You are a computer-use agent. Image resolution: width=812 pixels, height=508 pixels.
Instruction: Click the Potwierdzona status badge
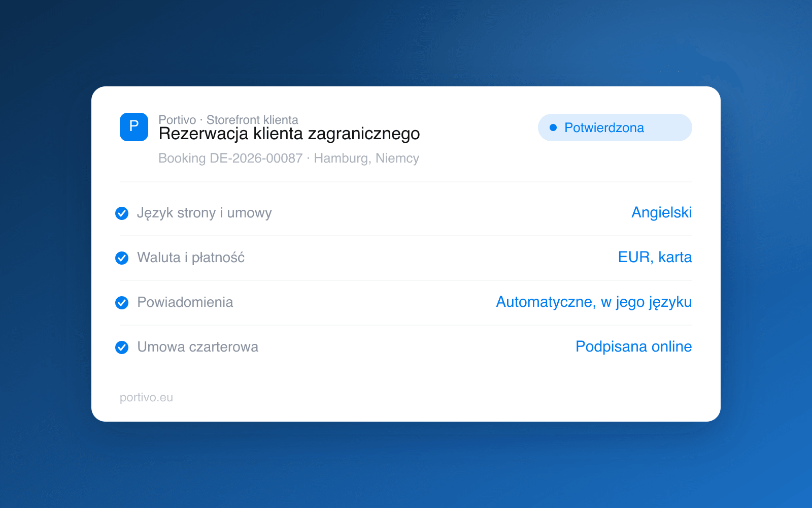(615, 128)
